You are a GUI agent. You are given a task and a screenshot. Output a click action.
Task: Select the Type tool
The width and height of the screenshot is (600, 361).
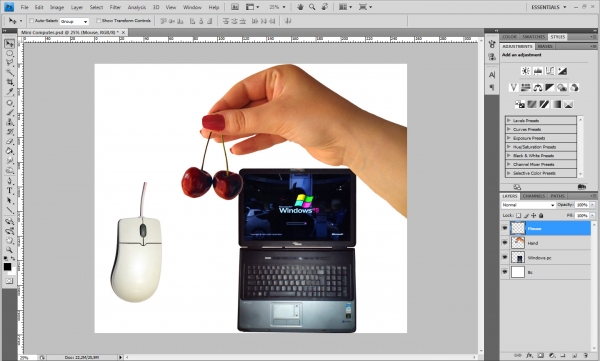click(9, 191)
